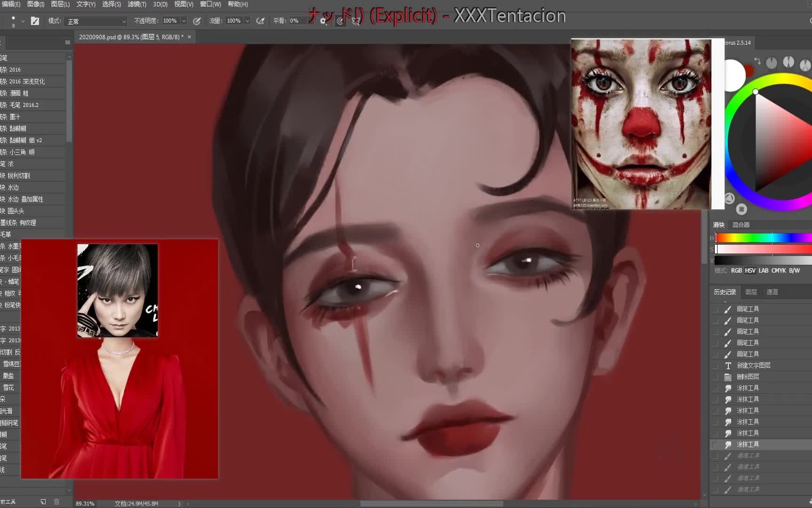Set history brush source for first 画笔工具
812x508 pixels.
716,309
